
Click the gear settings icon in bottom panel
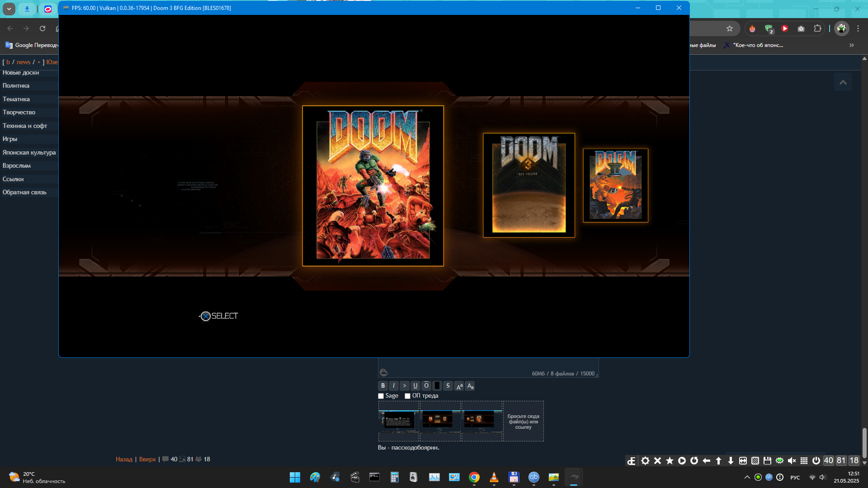click(645, 460)
